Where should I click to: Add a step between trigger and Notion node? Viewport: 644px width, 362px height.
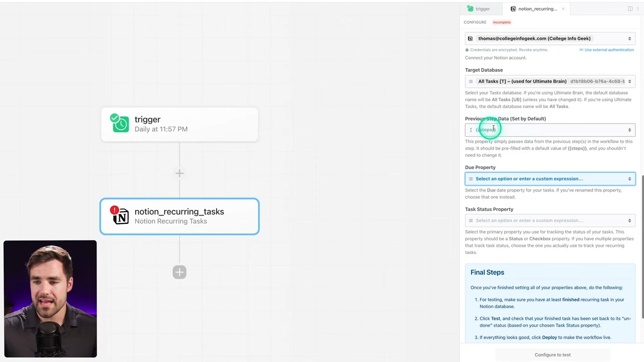click(180, 173)
